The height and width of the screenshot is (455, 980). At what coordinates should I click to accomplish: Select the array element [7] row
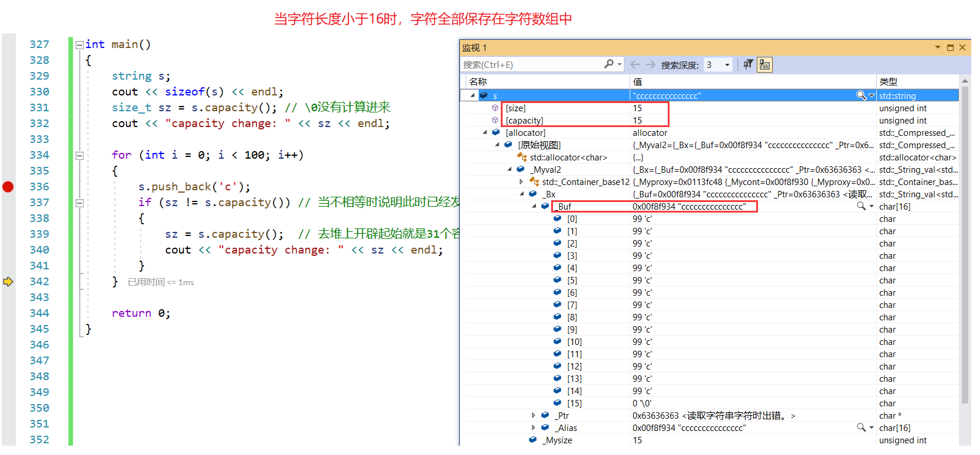click(712, 305)
